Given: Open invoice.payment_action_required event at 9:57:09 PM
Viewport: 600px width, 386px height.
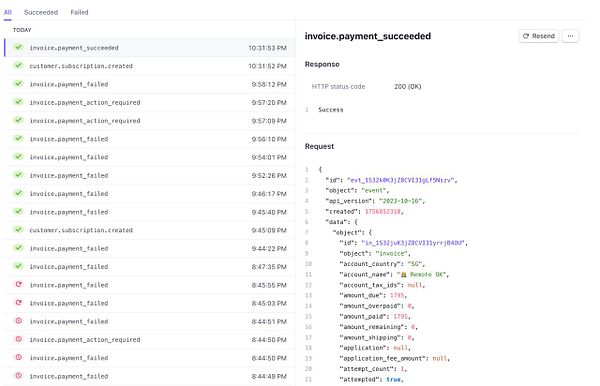Looking at the screenshot, I should click(150, 121).
